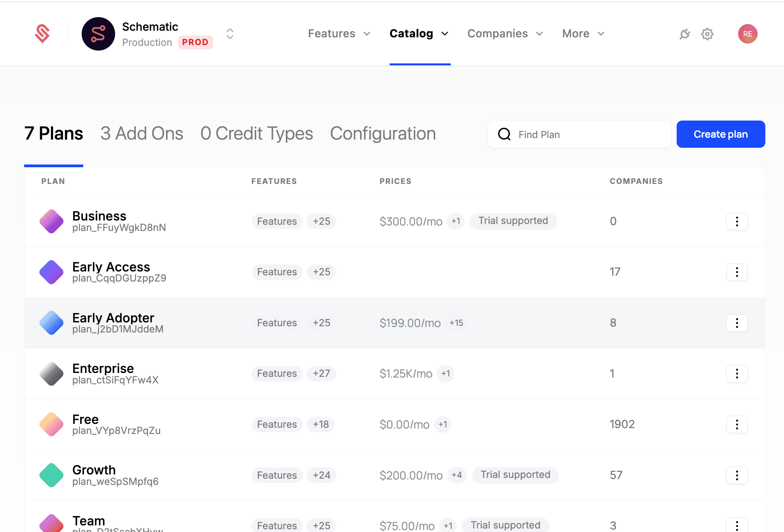Click the Enterprise plan gray diamond icon

(x=51, y=374)
